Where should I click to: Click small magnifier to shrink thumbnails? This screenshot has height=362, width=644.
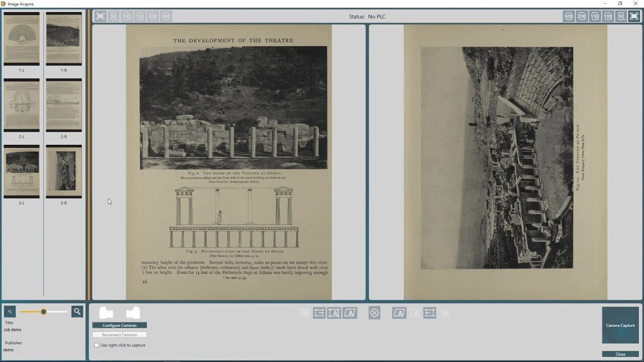pyautogui.click(x=10, y=312)
